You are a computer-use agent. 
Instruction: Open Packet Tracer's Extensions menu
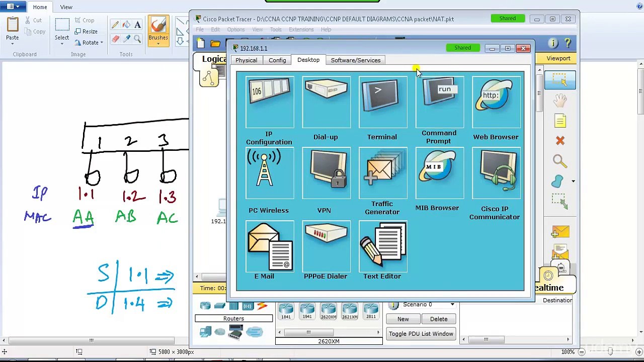(301, 30)
